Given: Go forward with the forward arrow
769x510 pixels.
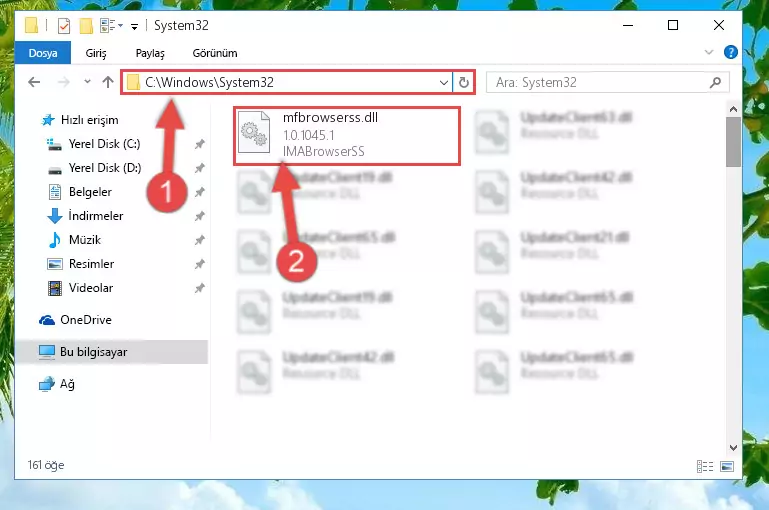Looking at the screenshot, I should 63,82.
